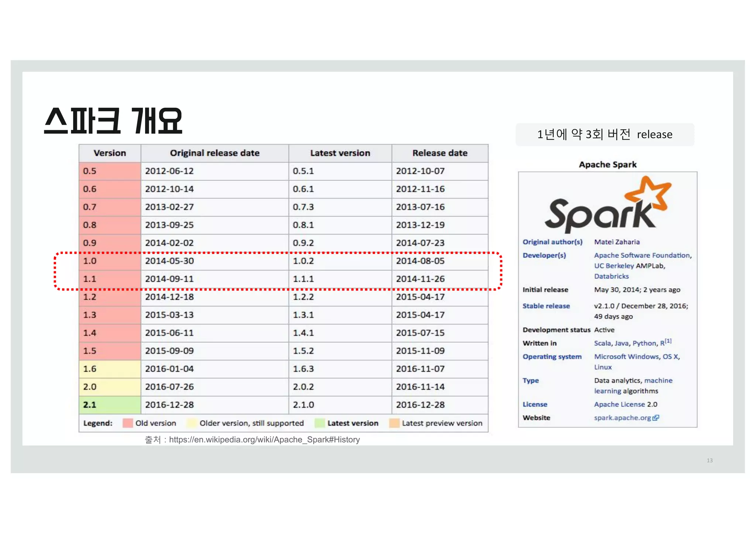756x534 pixels.
Task: Click the release date 2016-11-14 cell
Action: (440, 387)
